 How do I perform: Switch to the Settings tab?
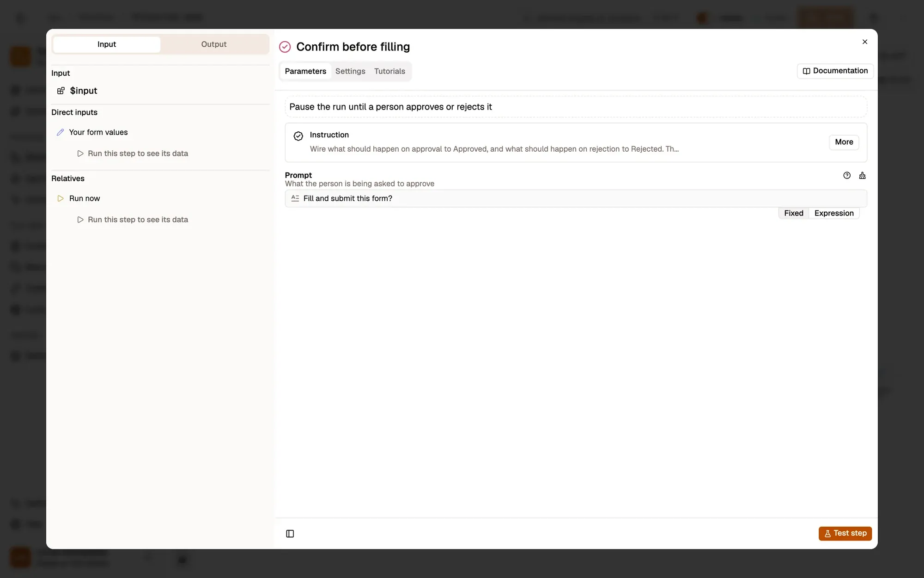(350, 71)
